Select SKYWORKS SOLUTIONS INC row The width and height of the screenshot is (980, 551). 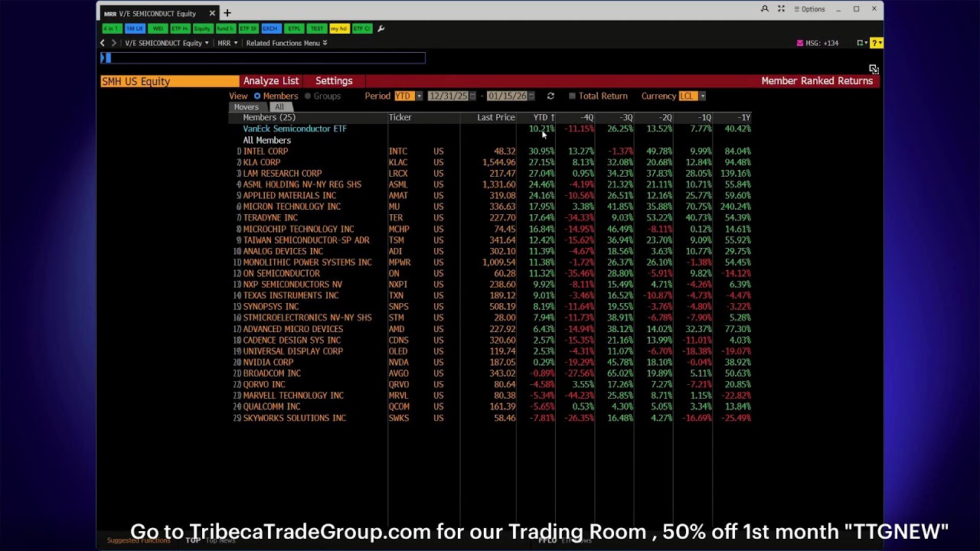[x=490, y=418]
